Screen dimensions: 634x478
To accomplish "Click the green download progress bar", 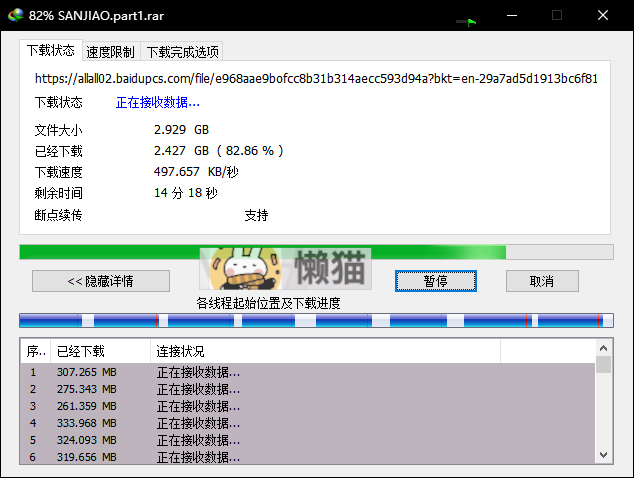I will [262, 252].
